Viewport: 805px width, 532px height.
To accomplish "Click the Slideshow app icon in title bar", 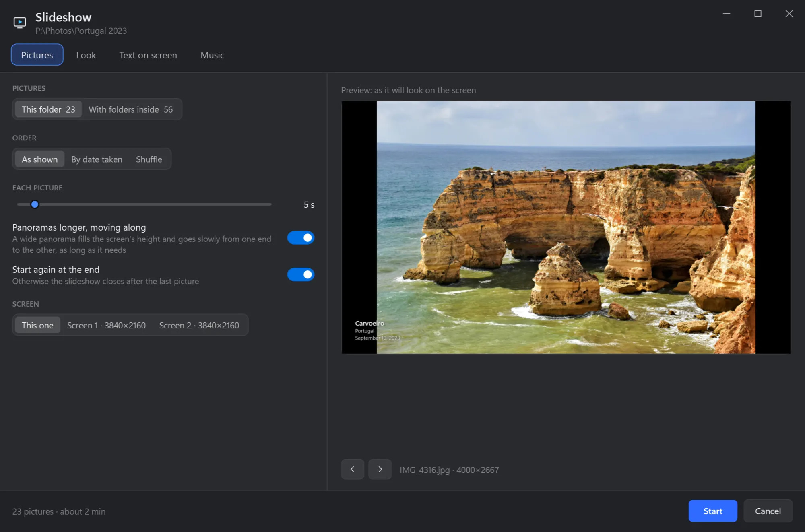I will point(19,22).
